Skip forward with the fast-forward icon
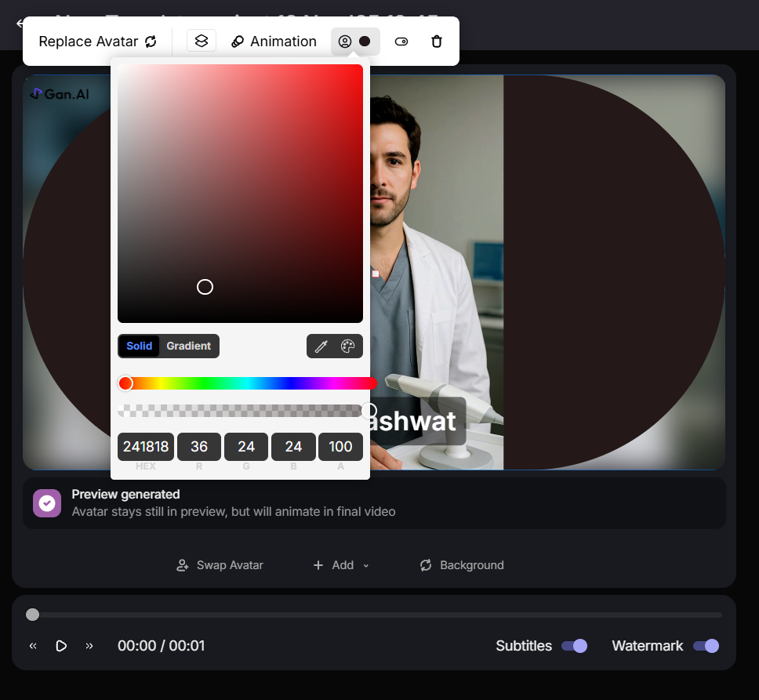This screenshot has width=759, height=700. point(89,646)
